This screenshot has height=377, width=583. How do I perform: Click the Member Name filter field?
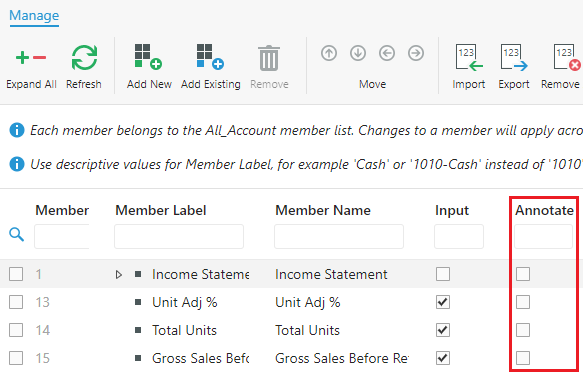click(x=339, y=236)
